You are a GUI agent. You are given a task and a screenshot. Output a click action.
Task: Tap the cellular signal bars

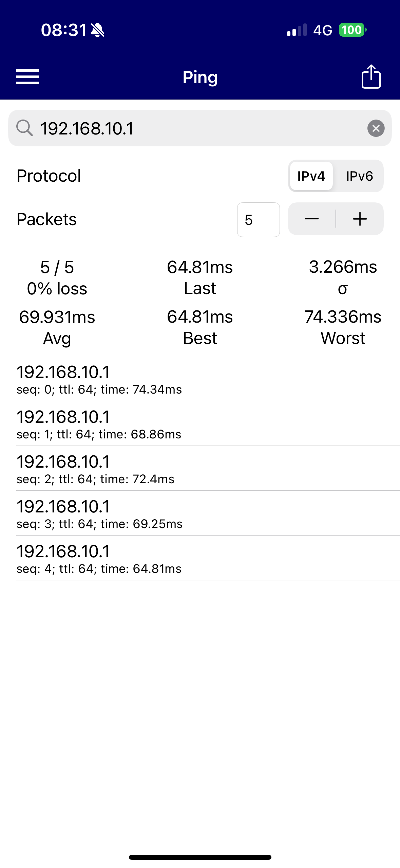click(297, 30)
